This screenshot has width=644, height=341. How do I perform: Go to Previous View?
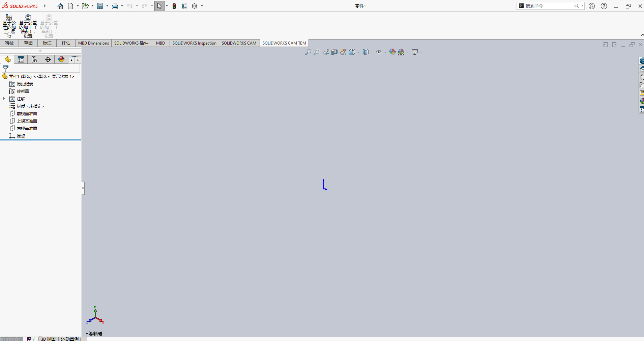tap(326, 52)
